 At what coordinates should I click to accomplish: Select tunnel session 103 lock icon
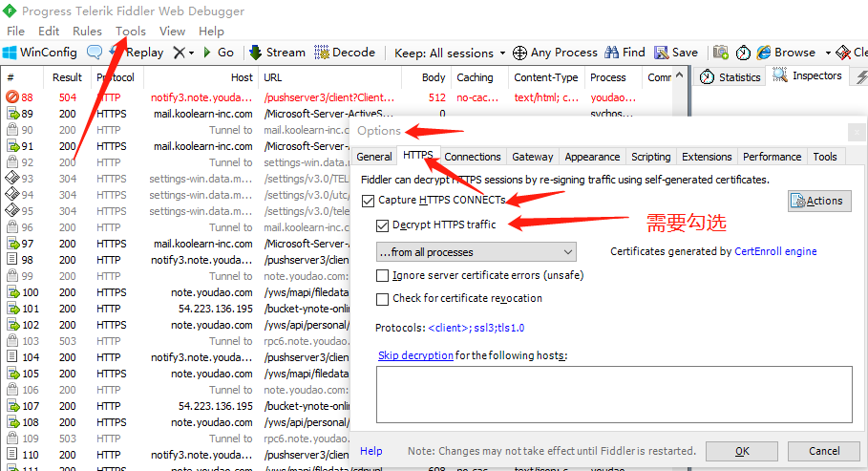pos(12,341)
